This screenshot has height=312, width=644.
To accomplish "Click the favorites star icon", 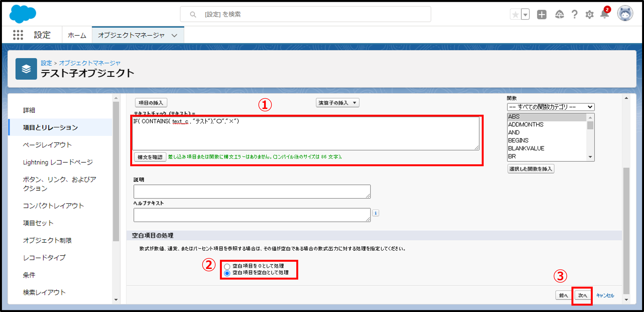I will point(515,14).
